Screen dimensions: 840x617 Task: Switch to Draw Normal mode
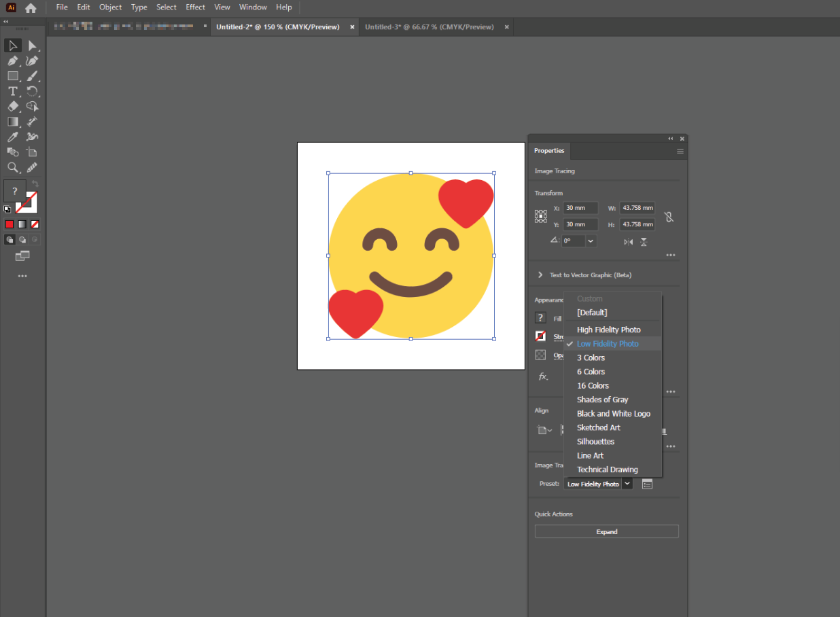[10, 239]
